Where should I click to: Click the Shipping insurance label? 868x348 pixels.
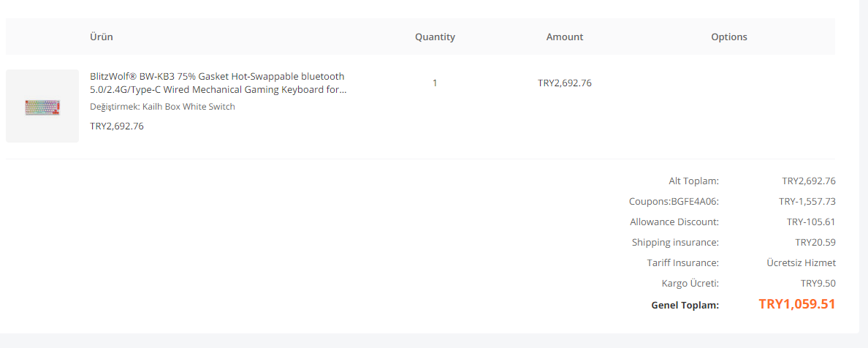[x=675, y=242]
